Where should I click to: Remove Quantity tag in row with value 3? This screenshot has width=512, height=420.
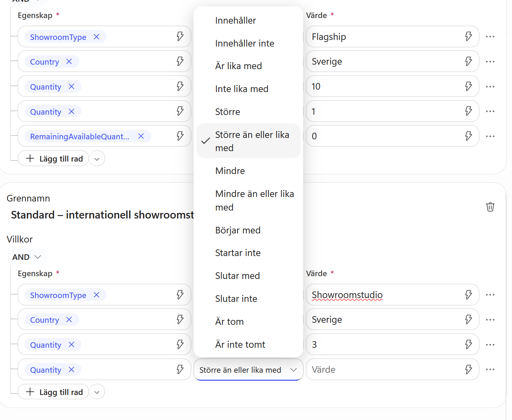coord(72,345)
